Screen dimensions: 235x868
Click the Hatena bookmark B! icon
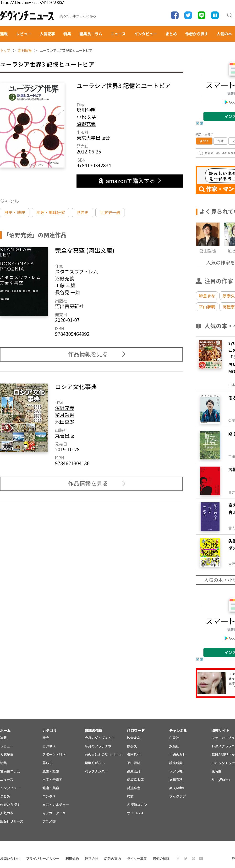[215, 15]
